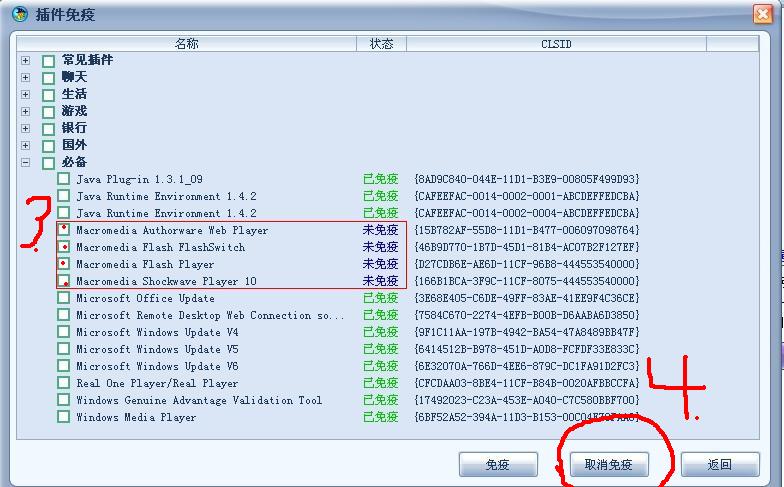Tick Windows Genuine Advantage Validation Tool checkbox

(64, 400)
